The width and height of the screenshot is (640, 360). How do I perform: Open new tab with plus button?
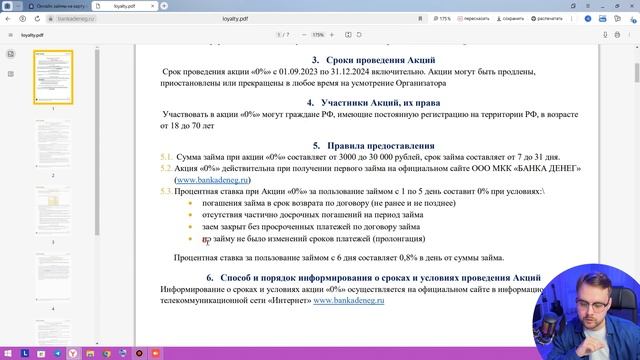pos(164,6)
